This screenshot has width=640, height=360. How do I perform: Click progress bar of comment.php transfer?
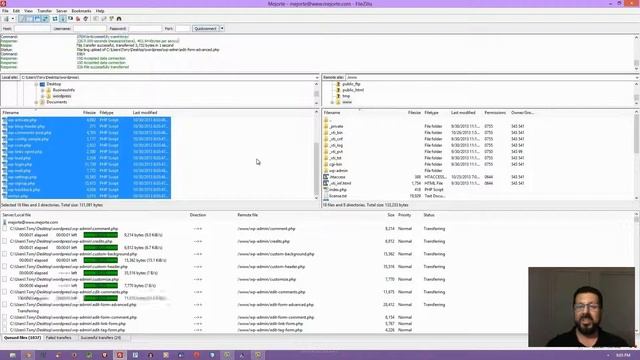click(x=100, y=235)
